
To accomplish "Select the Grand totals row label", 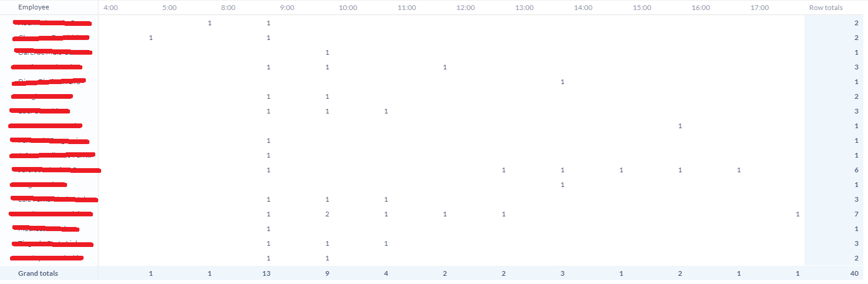I will point(38,273).
